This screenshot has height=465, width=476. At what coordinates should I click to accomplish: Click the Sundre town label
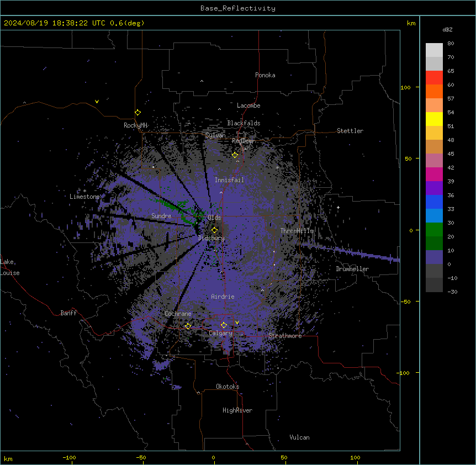tap(161, 216)
